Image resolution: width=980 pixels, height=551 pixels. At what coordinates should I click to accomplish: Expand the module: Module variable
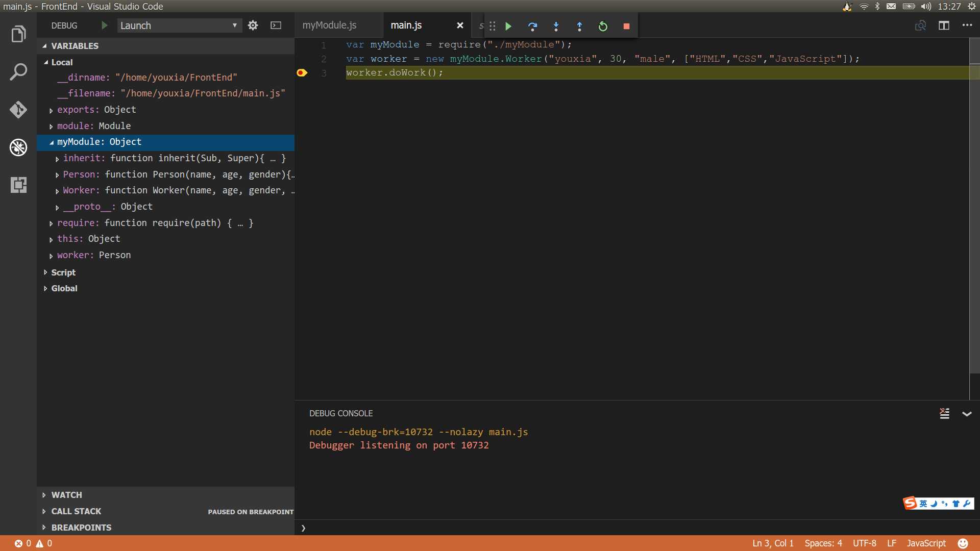pos(51,126)
